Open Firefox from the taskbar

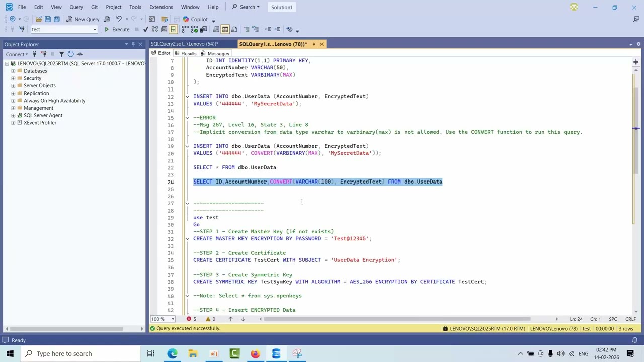coord(256,353)
